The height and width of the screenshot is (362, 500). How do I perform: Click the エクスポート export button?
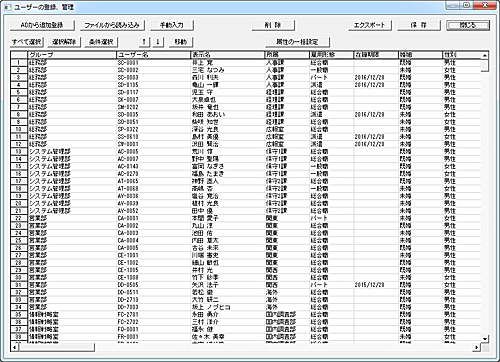pyautogui.click(x=369, y=25)
